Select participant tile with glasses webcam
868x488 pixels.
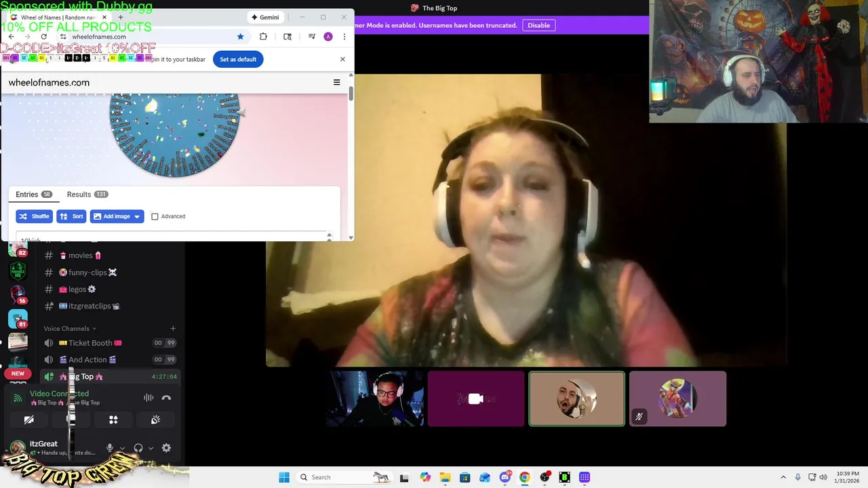pos(376,399)
